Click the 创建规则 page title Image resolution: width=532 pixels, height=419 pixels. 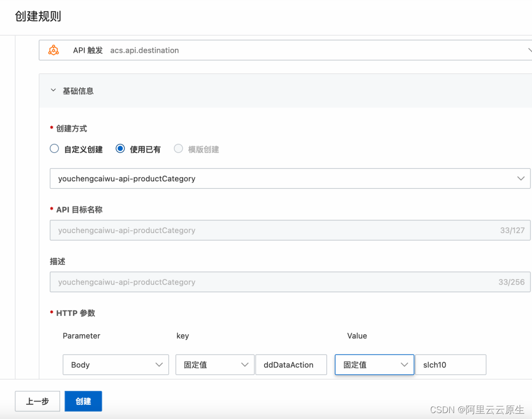pyautogui.click(x=38, y=16)
